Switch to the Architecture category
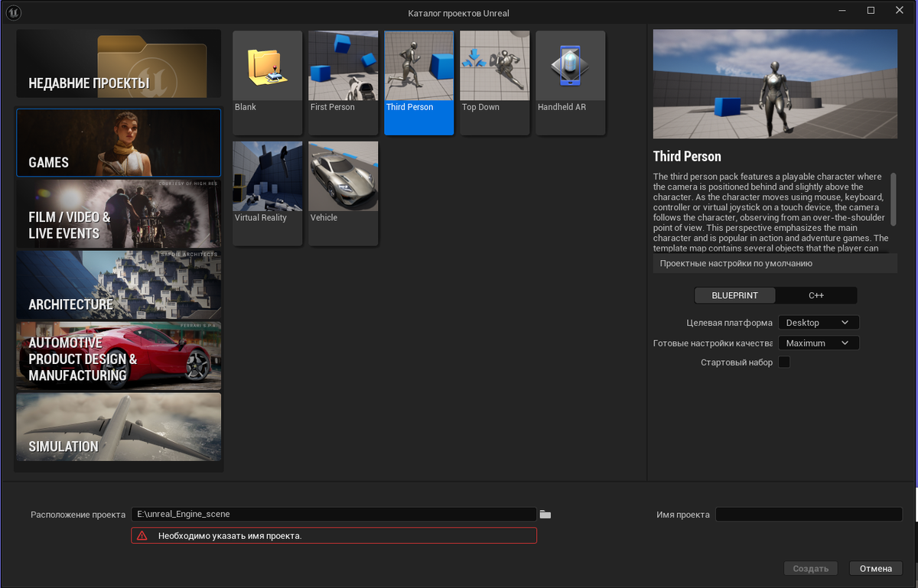 tap(119, 284)
